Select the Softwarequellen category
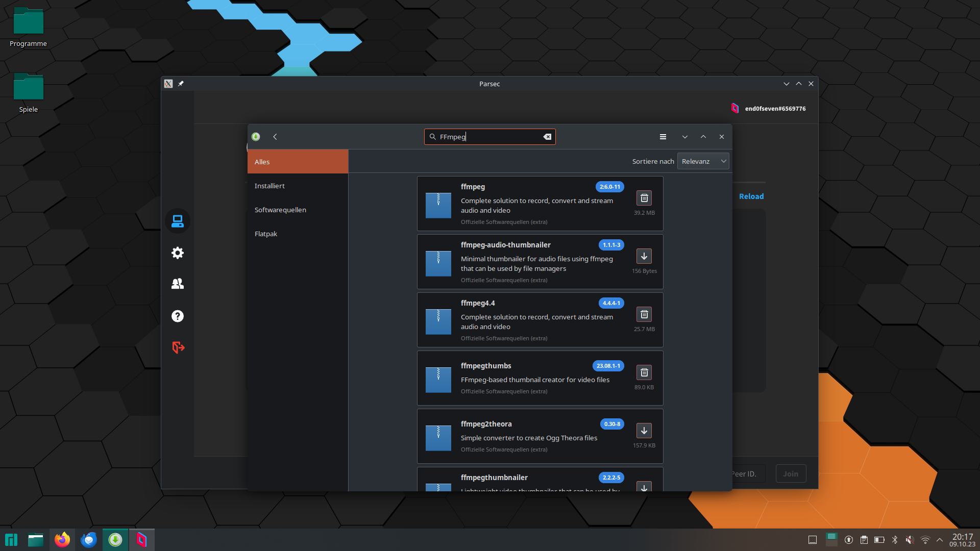This screenshot has width=980, height=551. [298, 210]
